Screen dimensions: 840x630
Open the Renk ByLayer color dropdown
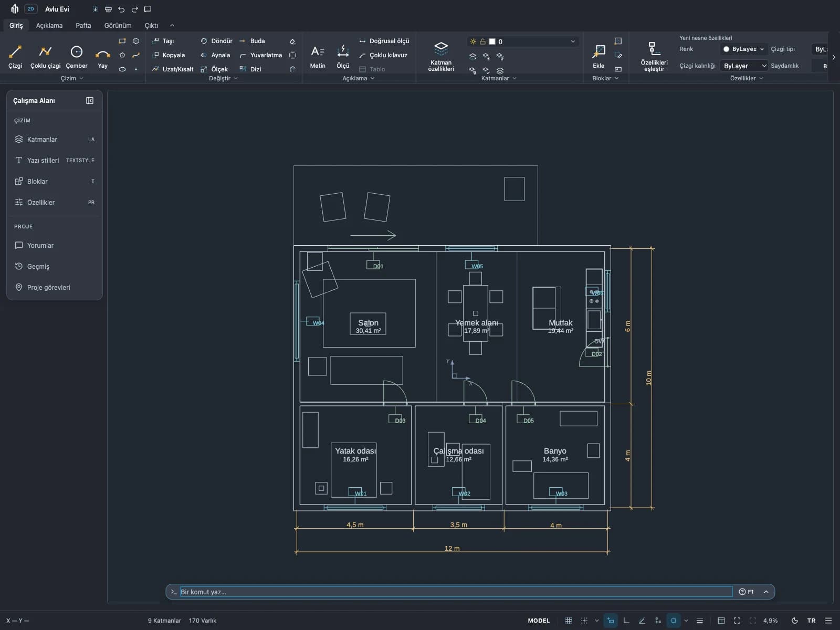pos(743,49)
